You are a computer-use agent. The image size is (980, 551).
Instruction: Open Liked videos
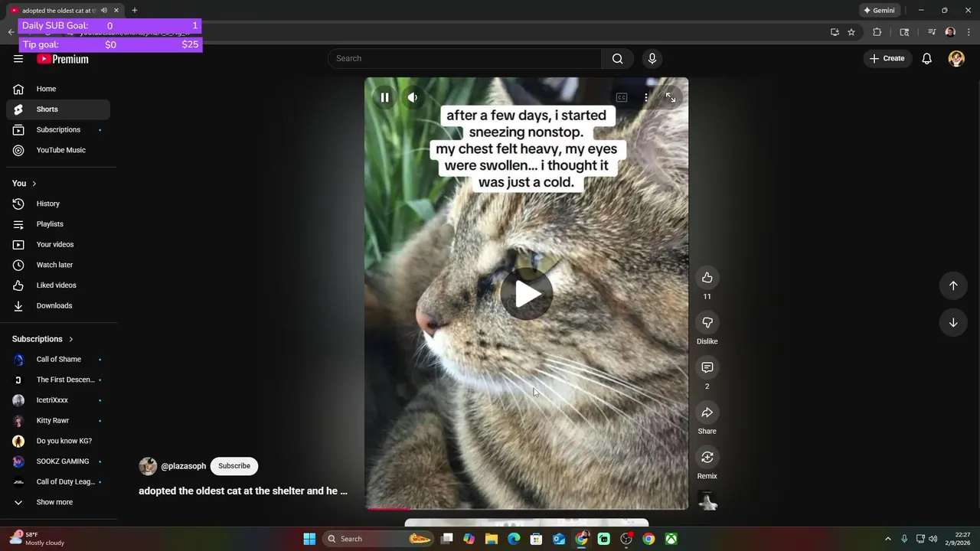coord(58,285)
